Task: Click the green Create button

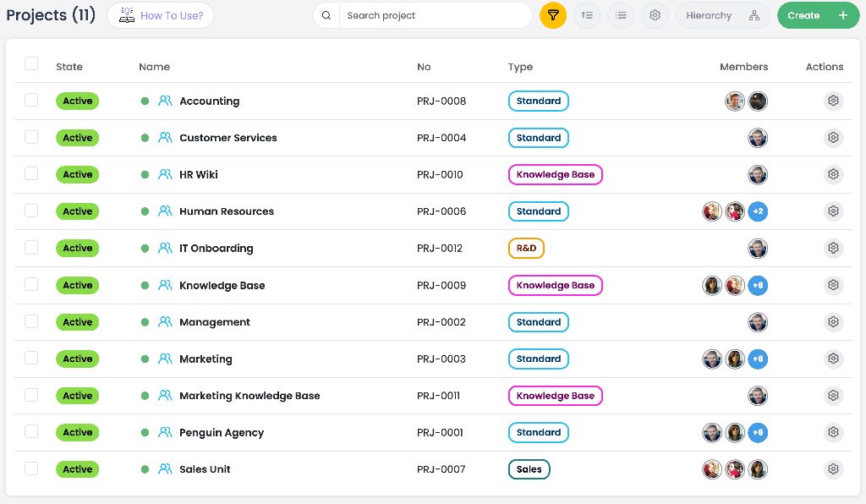Action: tap(818, 15)
